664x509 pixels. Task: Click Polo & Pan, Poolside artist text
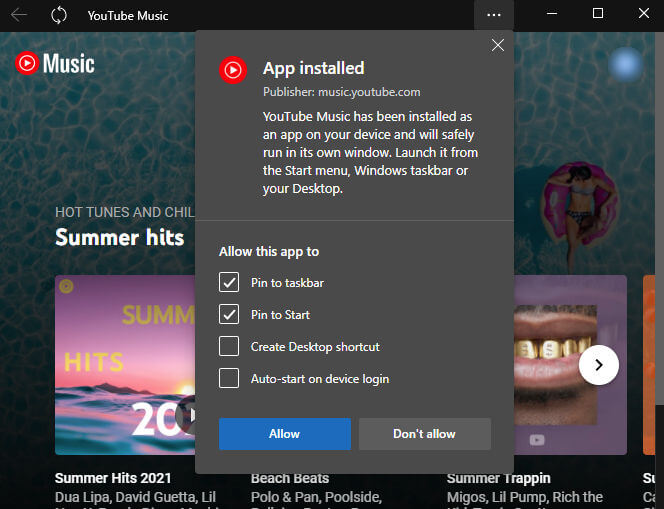click(x=316, y=497)
